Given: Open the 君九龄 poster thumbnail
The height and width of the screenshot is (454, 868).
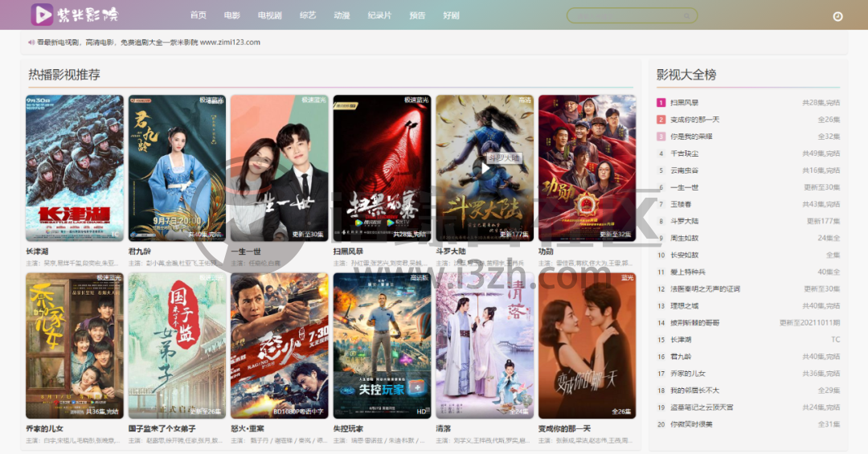Looking at the screenshot, I should click(177, 168).
